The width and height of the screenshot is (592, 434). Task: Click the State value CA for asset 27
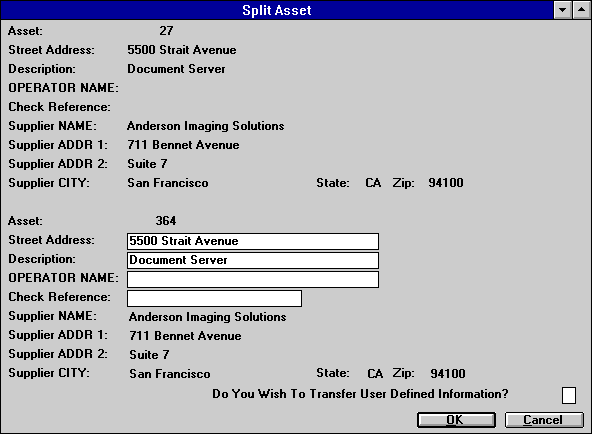point(373,183)
